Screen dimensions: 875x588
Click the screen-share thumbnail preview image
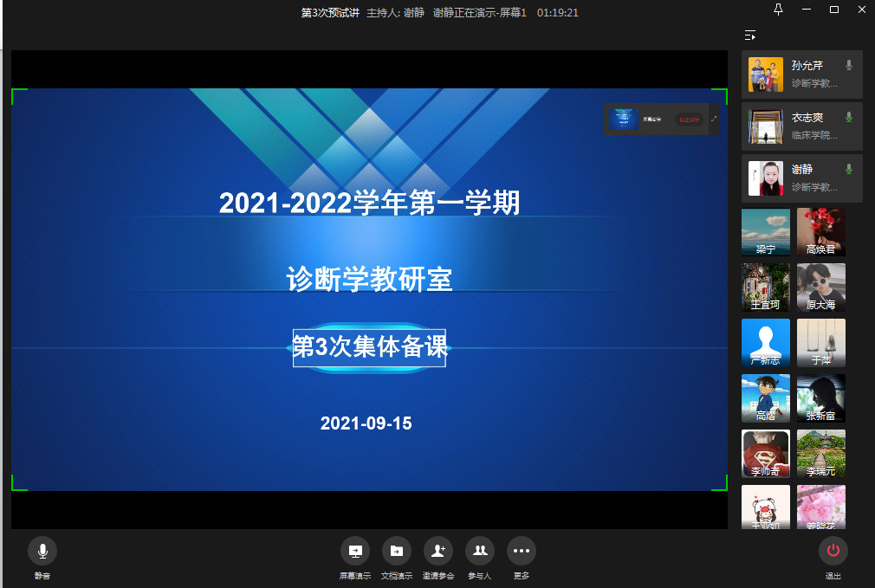coord(621,120)
